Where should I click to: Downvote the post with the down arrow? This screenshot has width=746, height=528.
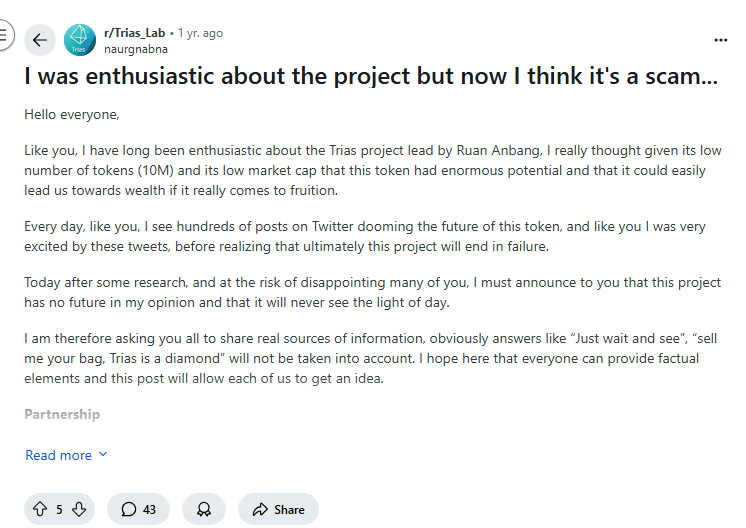79,509
